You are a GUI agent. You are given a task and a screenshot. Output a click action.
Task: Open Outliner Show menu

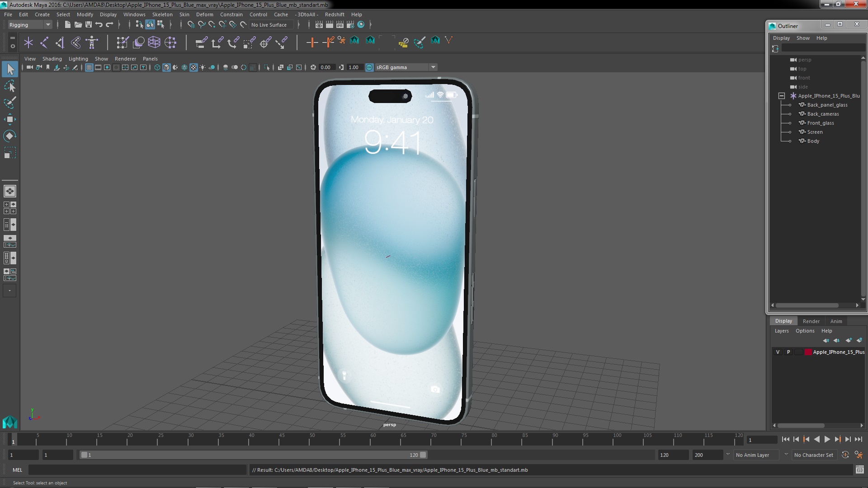tap(803, 38)
